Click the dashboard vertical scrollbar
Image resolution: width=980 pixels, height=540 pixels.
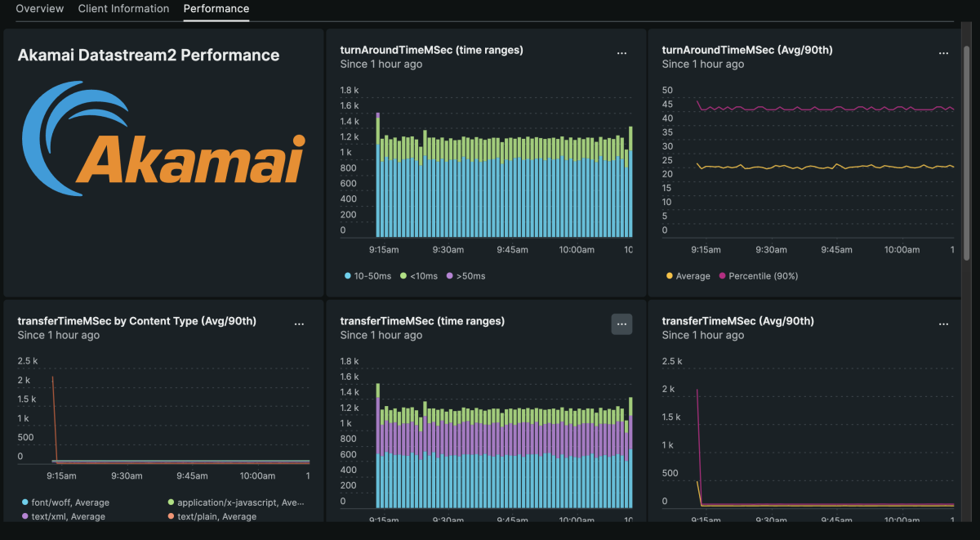967,155
